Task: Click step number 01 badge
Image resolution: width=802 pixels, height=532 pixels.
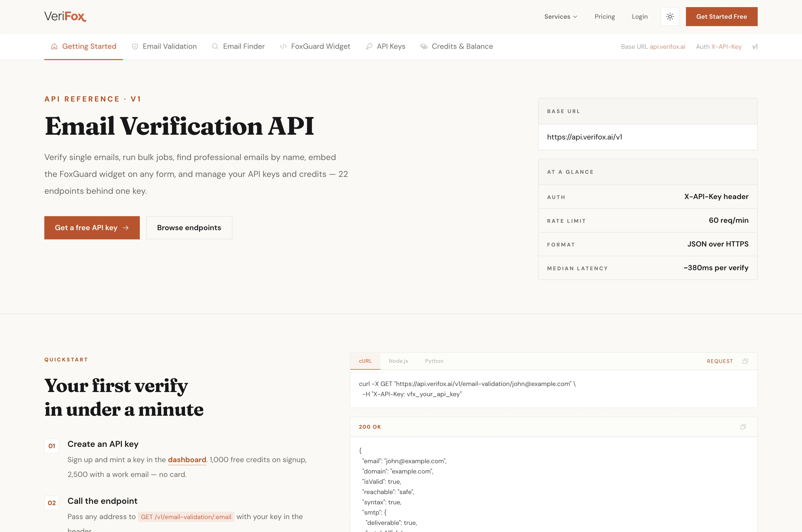Action: 52,446
